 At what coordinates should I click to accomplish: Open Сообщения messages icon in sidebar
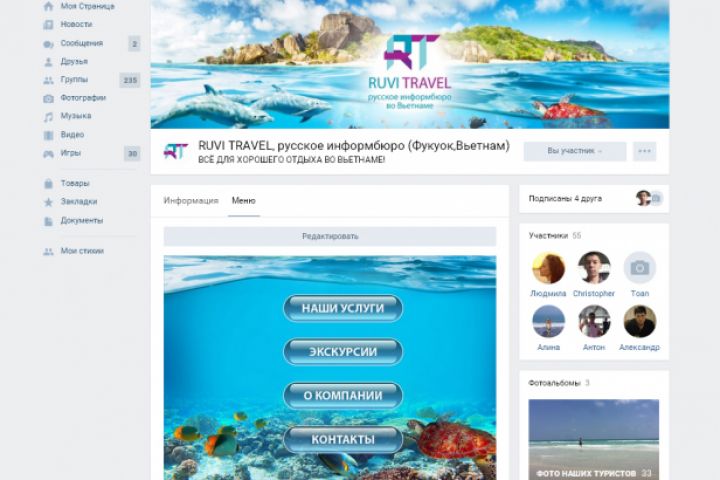click(48, 44)
